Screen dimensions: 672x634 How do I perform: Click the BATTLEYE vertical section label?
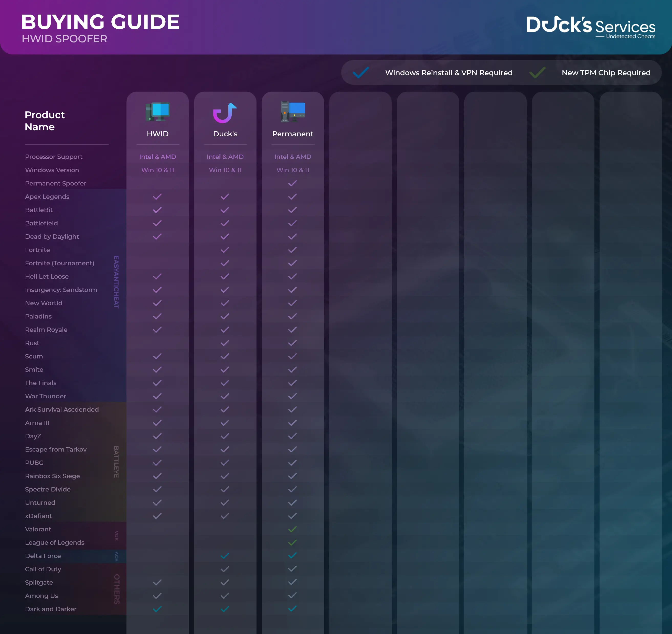point(116,462)
